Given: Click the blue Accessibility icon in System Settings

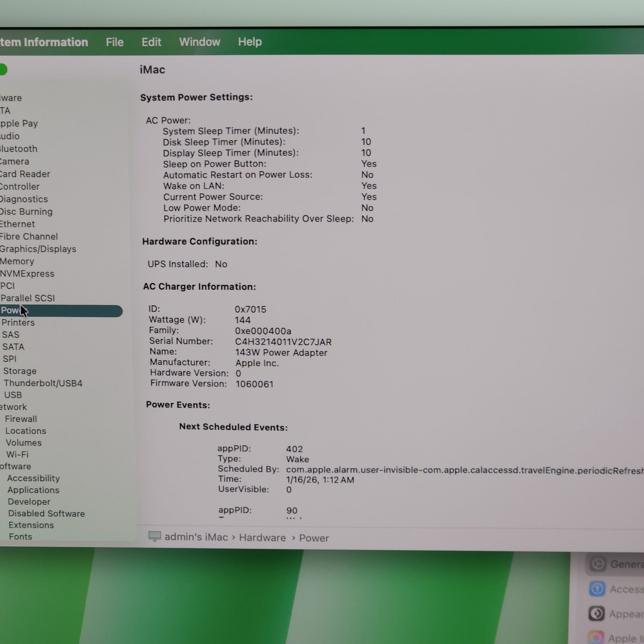Looking at the screenshot, I should tap(597, 589).
